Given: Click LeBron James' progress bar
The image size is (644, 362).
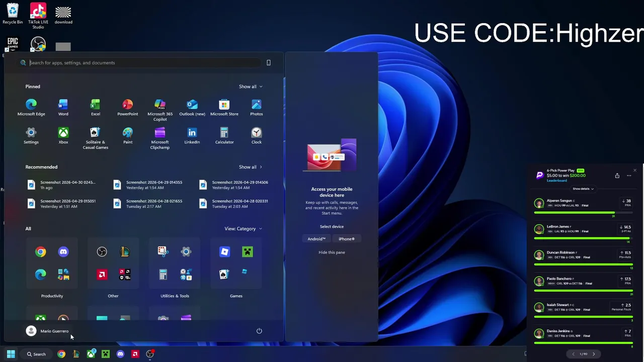Looking at the screenshot, I should click(583, 238).
